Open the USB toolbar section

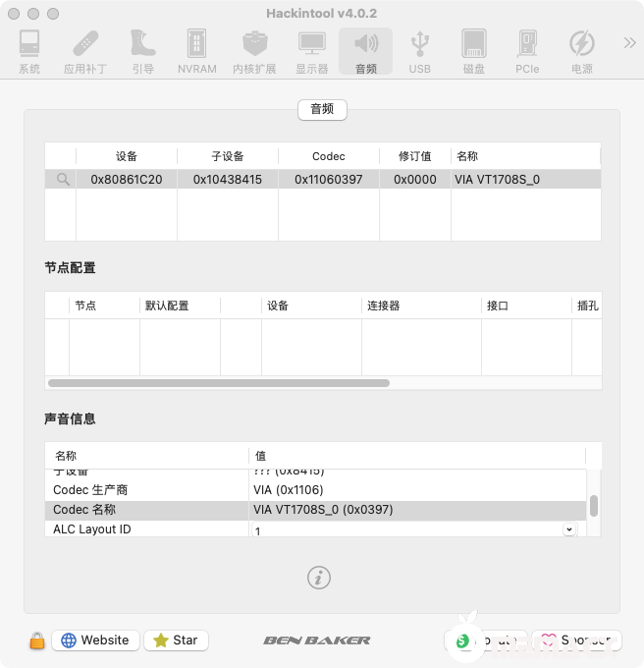[x=419, y=52]
